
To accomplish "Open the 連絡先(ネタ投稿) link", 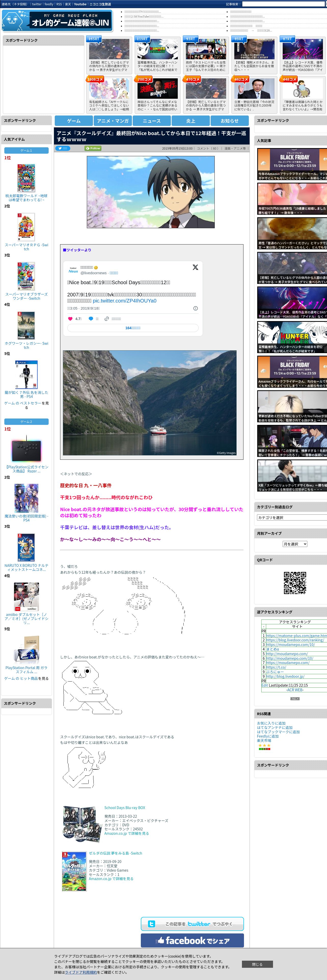I will tap(15, 4).
